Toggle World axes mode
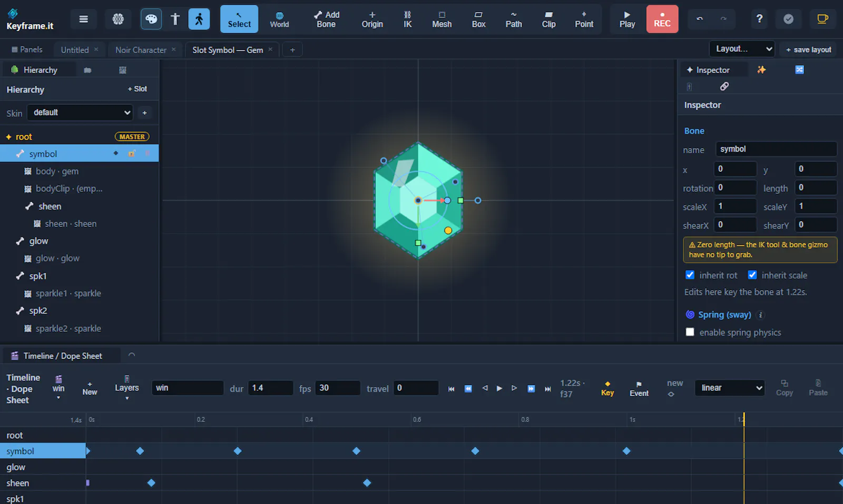 point(279,19)
